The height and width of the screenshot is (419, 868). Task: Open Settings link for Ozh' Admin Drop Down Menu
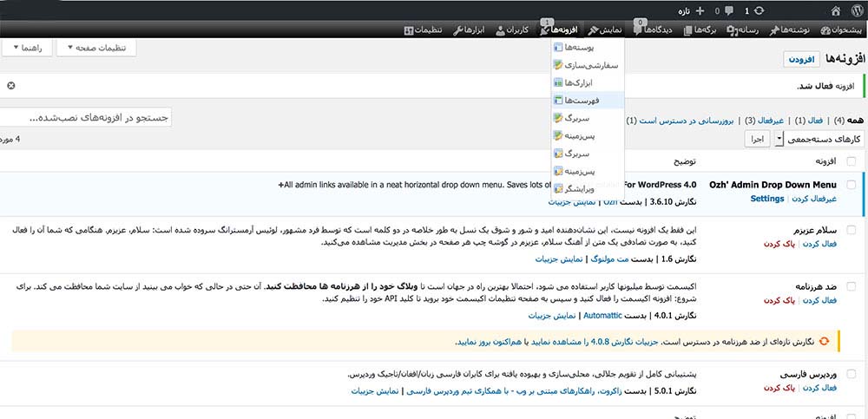[767, 198]
